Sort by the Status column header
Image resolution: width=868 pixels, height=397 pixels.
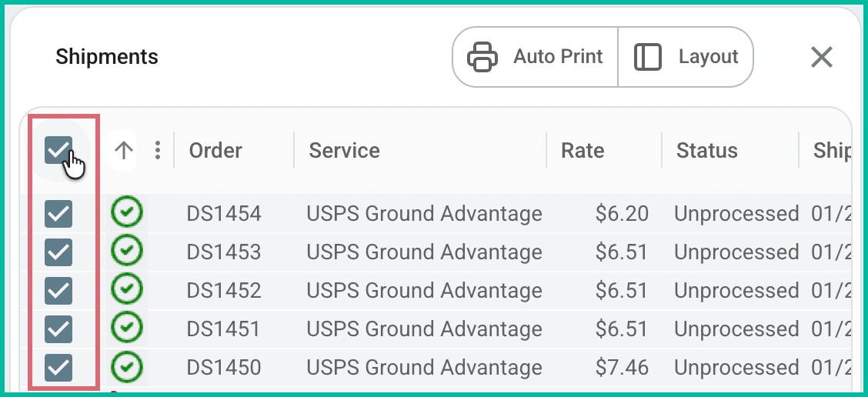click(x=706, y=150)
